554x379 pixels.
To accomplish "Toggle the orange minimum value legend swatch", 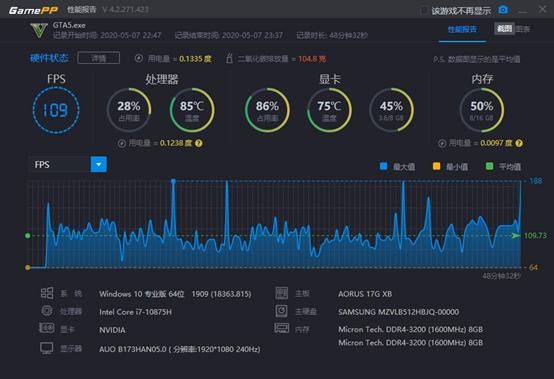I will (436, 166).
